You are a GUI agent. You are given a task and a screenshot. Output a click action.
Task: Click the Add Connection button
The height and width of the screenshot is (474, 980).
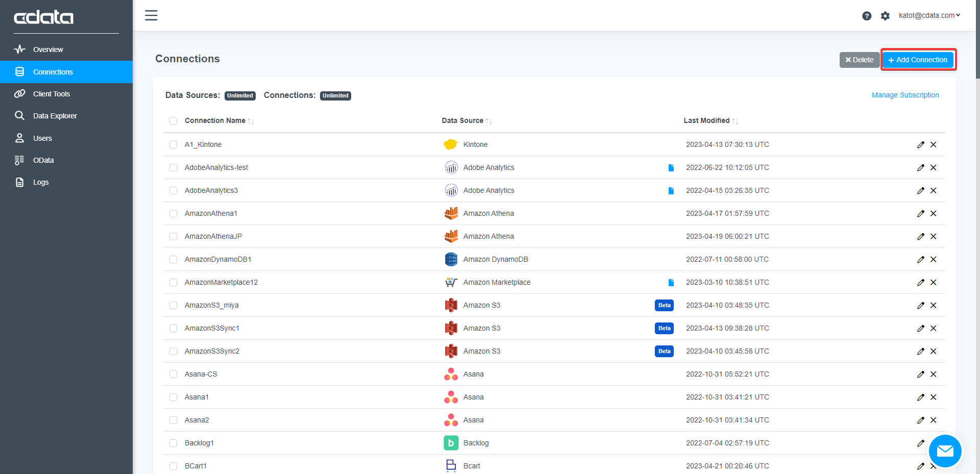pyautogui.click(x=918, y=60)
